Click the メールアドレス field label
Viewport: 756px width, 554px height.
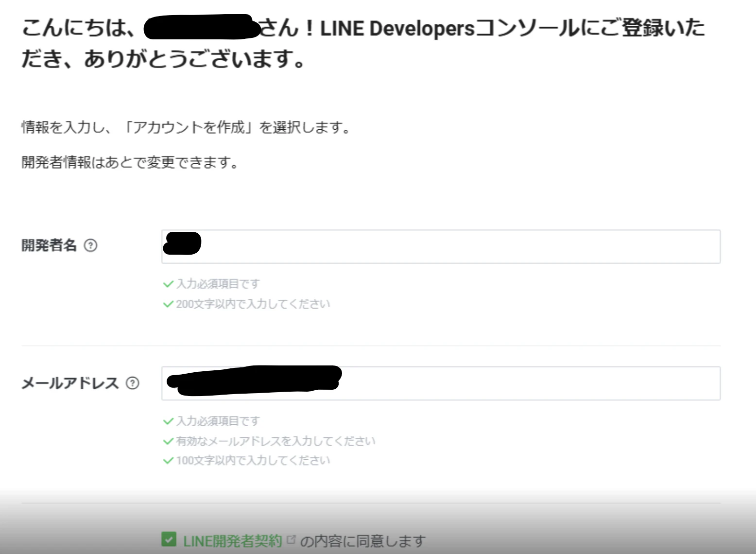(70, 383)
